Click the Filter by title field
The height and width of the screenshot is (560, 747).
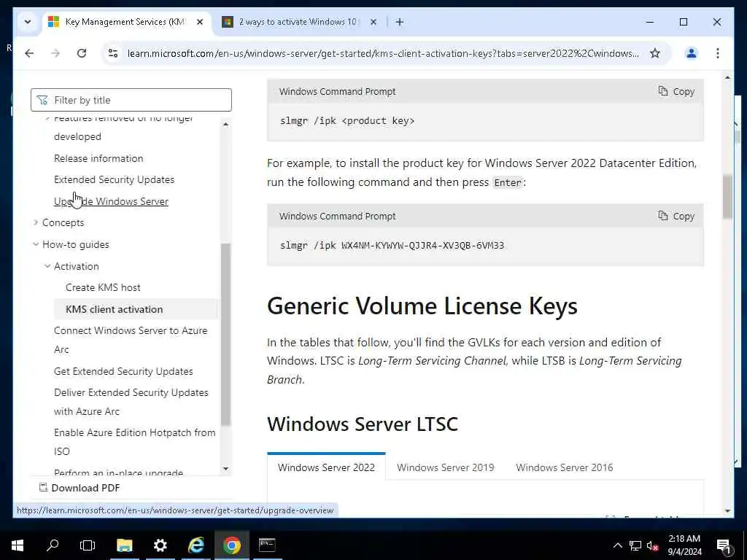click(x=131, y=100)
